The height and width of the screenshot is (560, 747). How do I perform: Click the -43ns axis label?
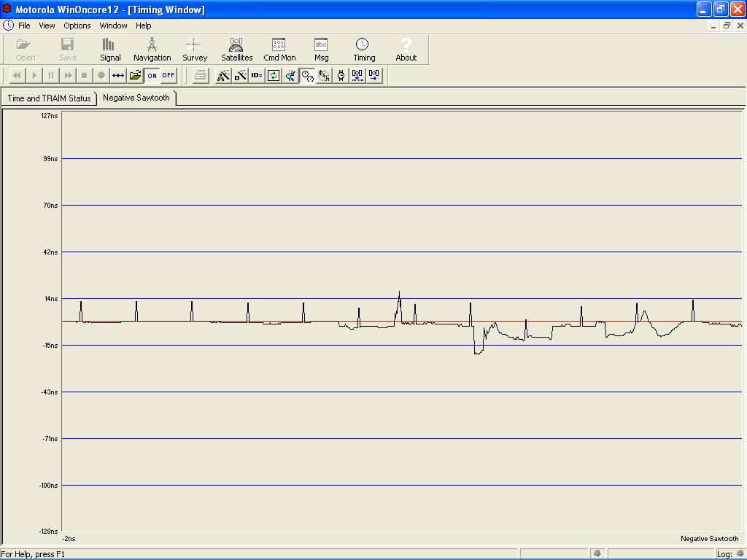[50, 392]
